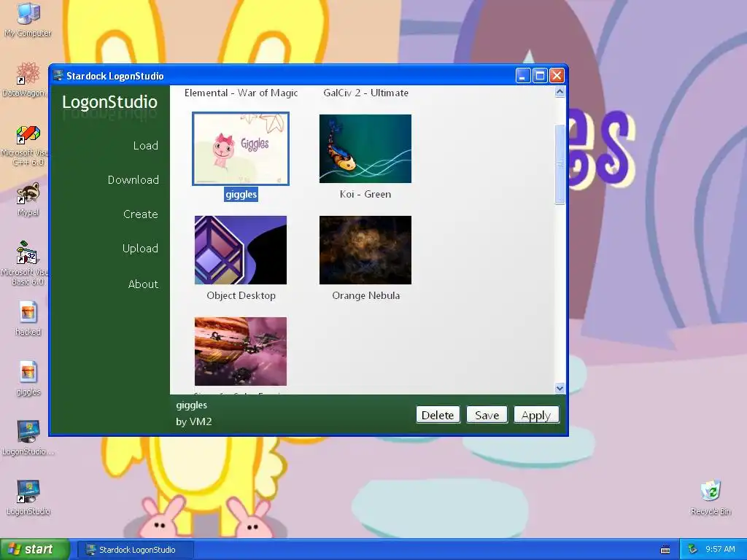
Task: Click the Orange Nebula label
Action: (x=365, y=296)
